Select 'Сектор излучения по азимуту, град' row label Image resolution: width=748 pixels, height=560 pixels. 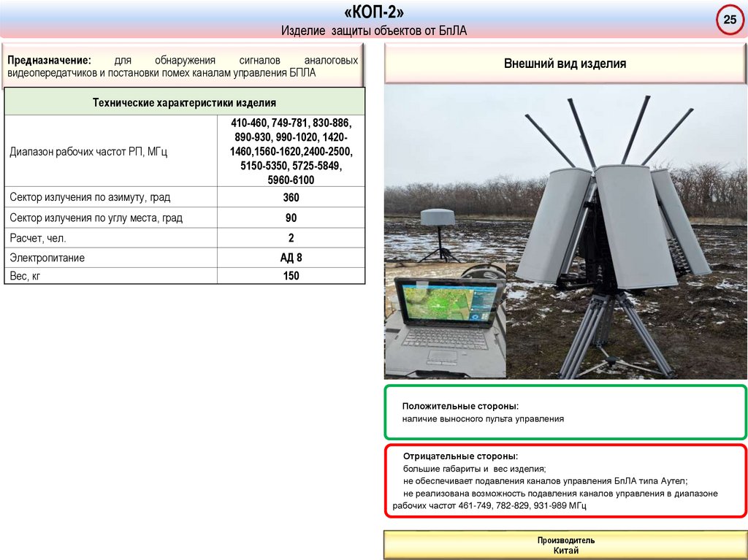tap(90, 197)
